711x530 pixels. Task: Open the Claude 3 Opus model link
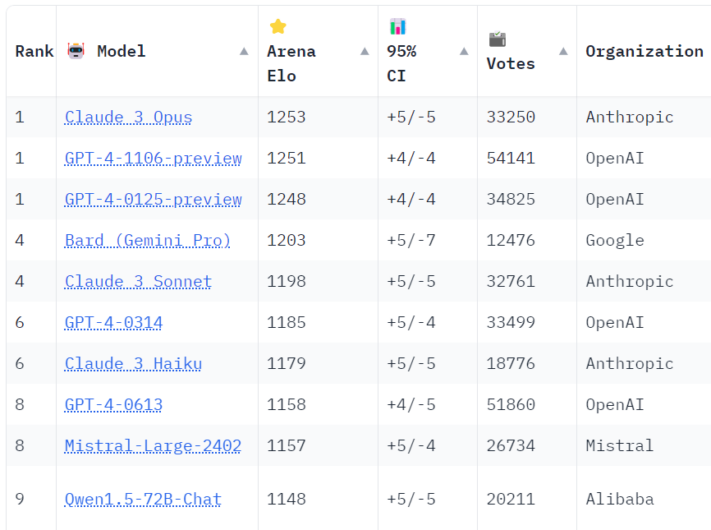(x=128, y=117)
